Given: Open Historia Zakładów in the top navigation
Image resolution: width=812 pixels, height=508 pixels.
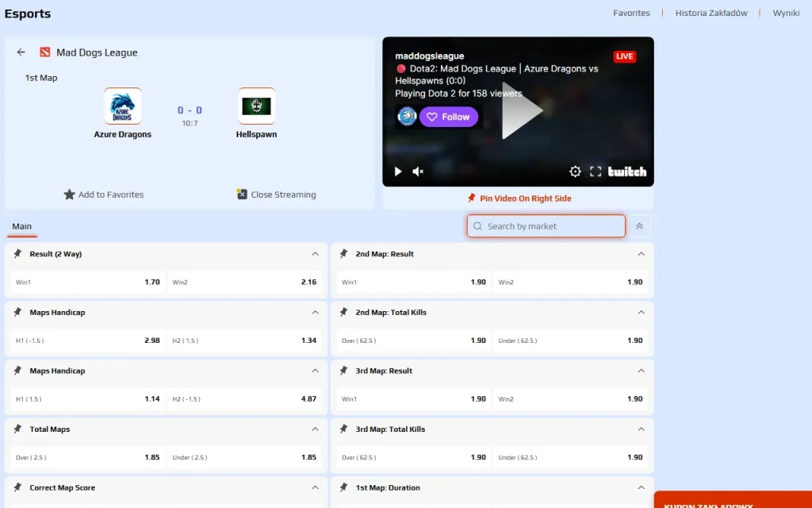Looking at the screenshot, I should [x=711, y=13].
